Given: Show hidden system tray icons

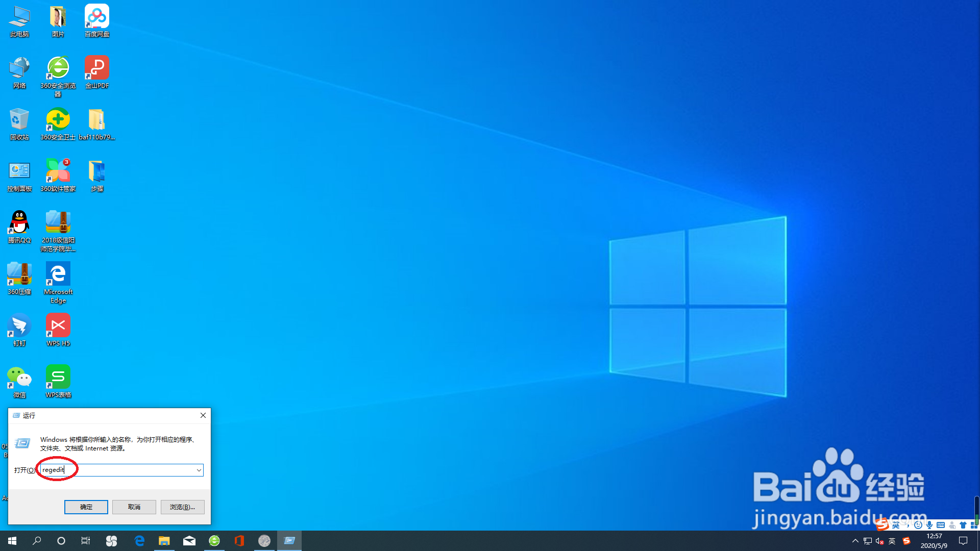Looking at the screenshot, I should [x=855, y=541].
